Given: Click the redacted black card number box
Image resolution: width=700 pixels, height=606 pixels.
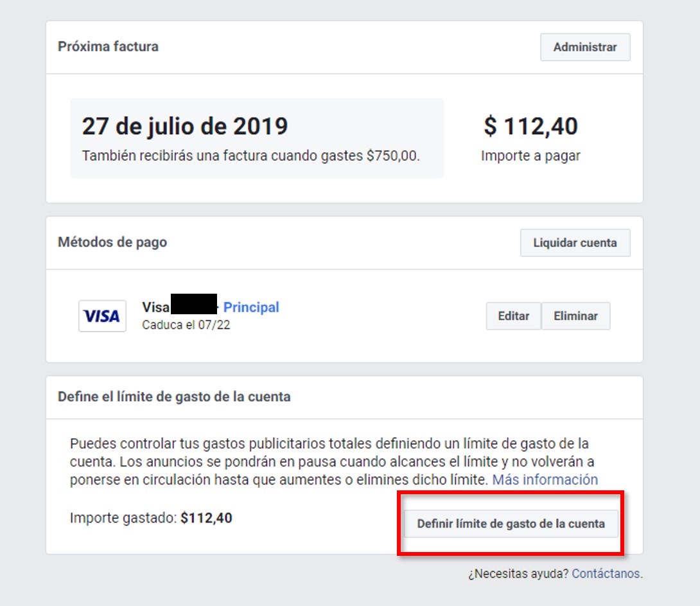Looking at the screenshot, I should pyautogui.click(x=194, y=304).
